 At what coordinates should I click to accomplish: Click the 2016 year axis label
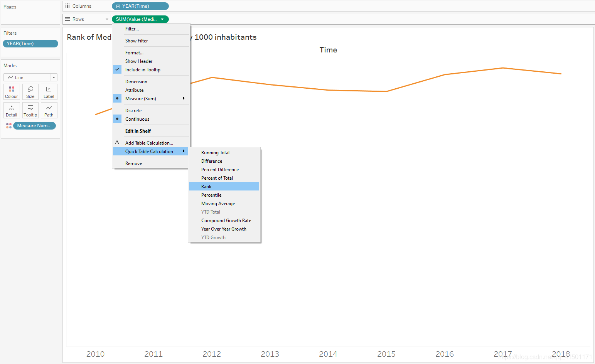tap(445, 354)
